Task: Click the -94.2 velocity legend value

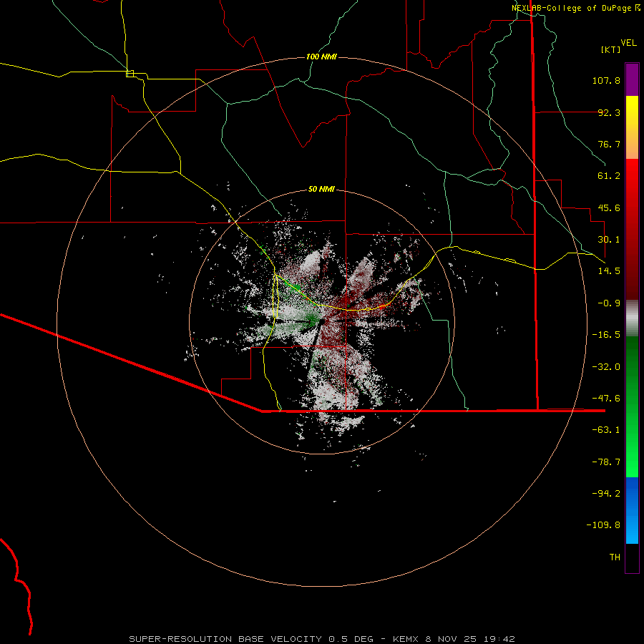Action: [606, 494]
